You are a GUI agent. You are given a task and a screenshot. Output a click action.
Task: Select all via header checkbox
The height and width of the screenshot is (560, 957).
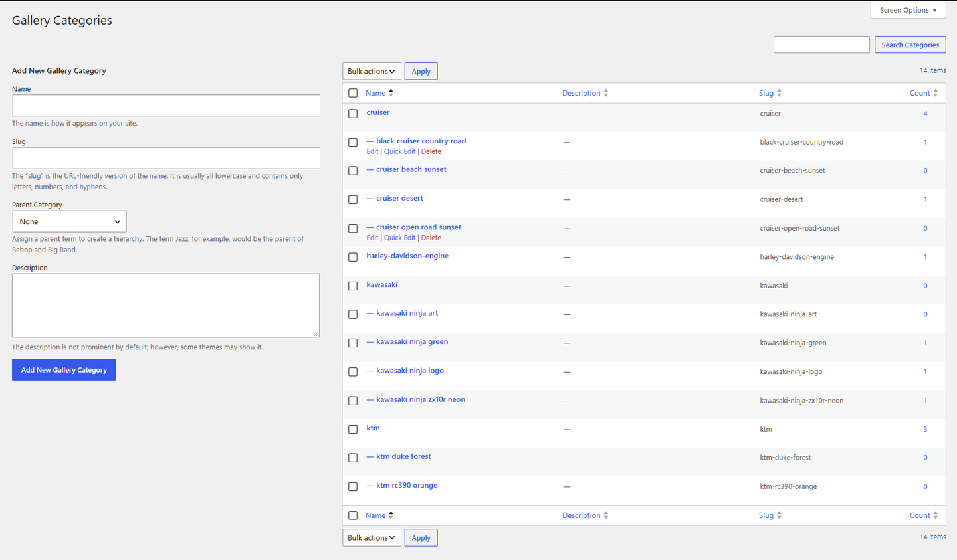(353, 93)
